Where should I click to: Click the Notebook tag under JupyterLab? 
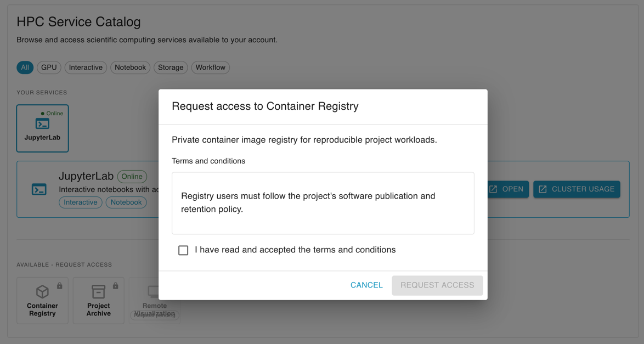pyautogui.click(x=126, y=202)
